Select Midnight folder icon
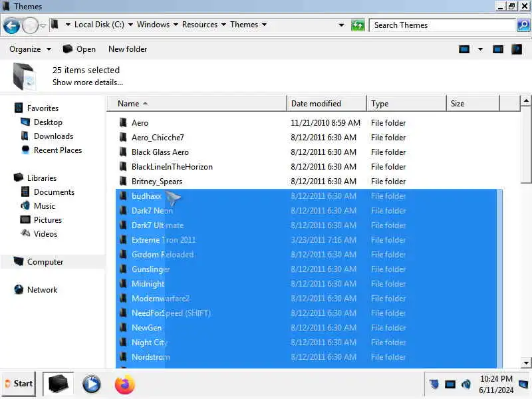 point(123,283)
